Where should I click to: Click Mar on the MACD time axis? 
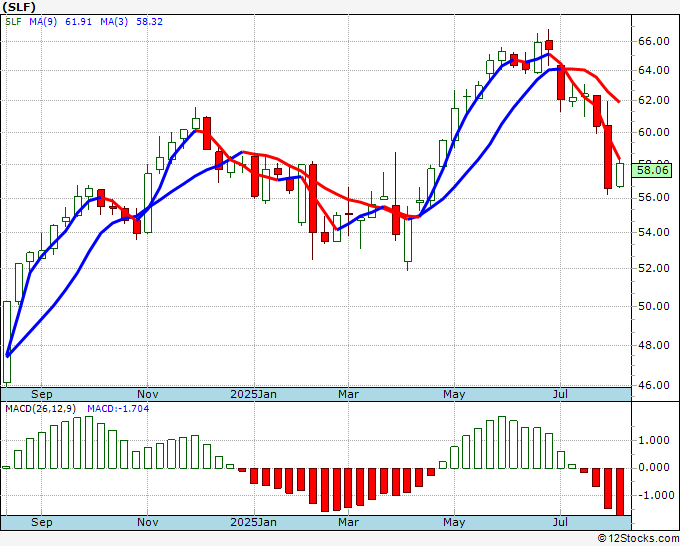[x=348, y=522]
